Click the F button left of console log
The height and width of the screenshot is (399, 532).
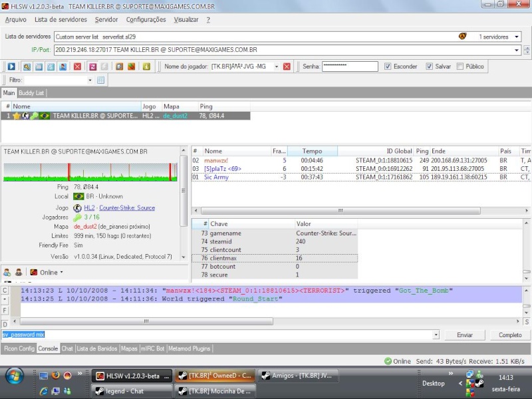5,310
